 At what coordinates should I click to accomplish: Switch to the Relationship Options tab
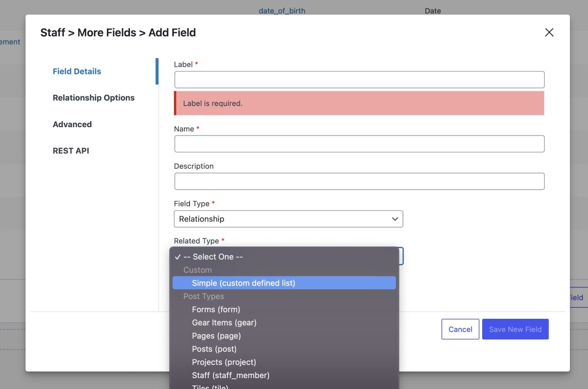point(93,98)
